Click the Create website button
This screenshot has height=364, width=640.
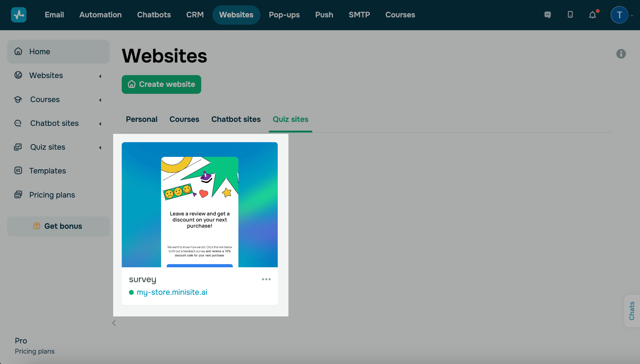tap(161, 84)
